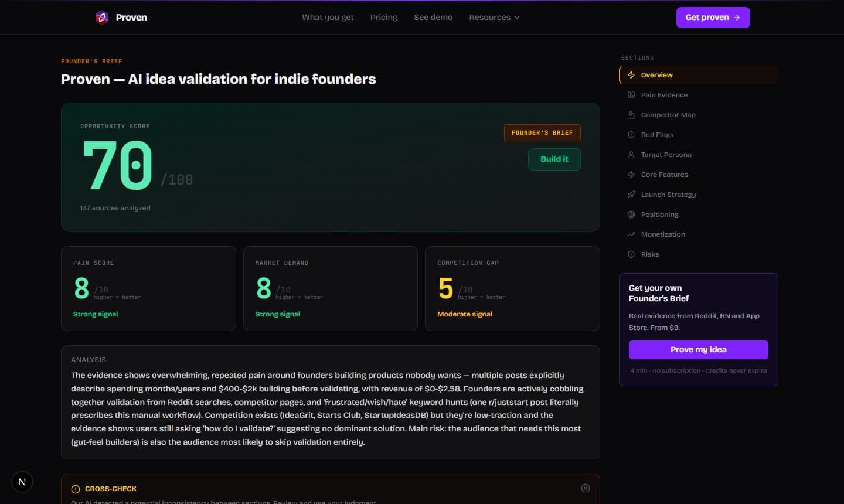Viewport: 844px width, 504px height.
Task: Dismiss the Cross-Check notice
Action: 586,488
